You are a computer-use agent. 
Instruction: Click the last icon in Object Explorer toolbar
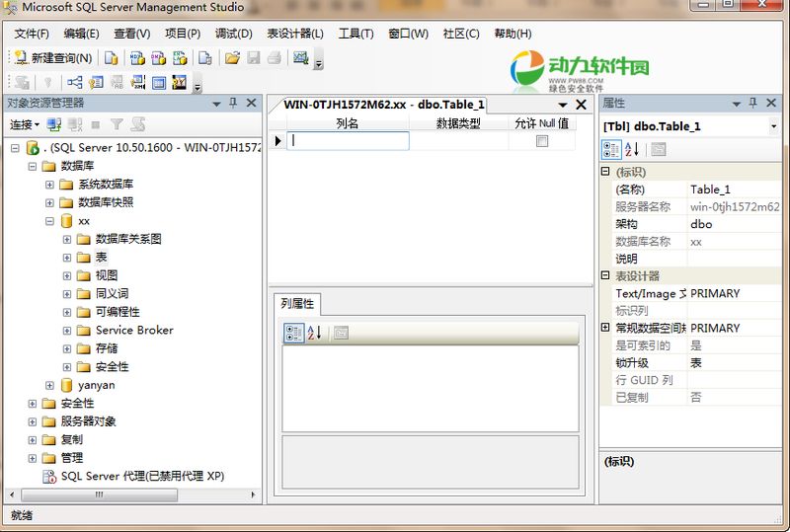tap(138, 124)
